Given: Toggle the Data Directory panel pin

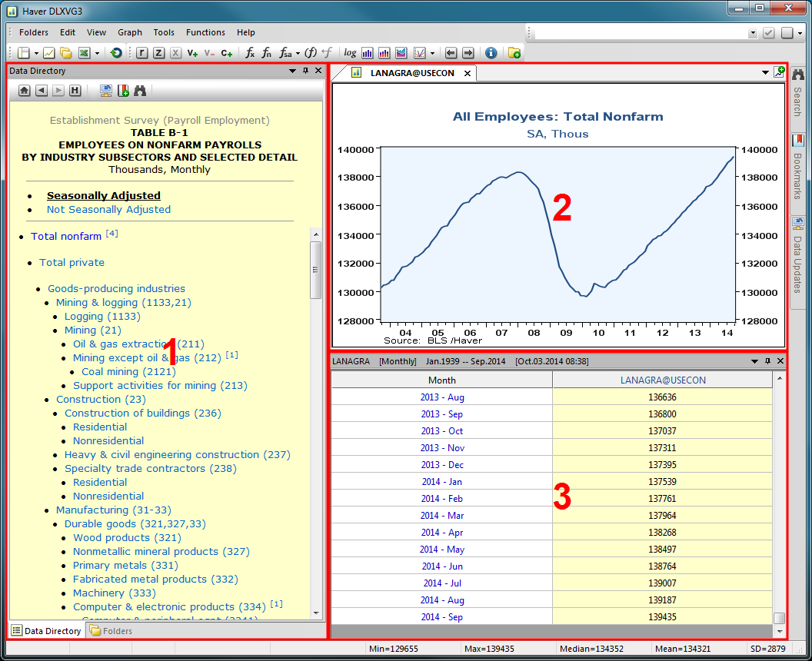Looking at the screenshot, I should click(x=305, y=71).
